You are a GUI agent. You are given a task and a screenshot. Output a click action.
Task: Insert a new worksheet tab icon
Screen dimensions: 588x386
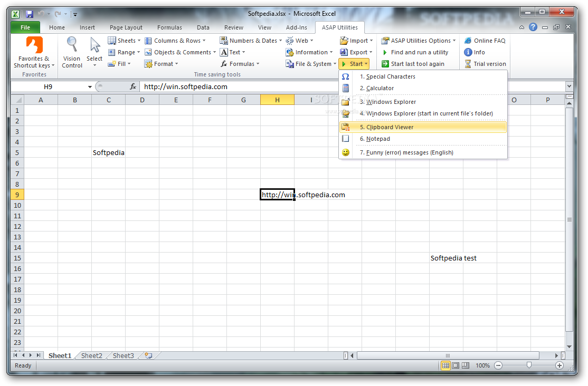tap(149, 355)
